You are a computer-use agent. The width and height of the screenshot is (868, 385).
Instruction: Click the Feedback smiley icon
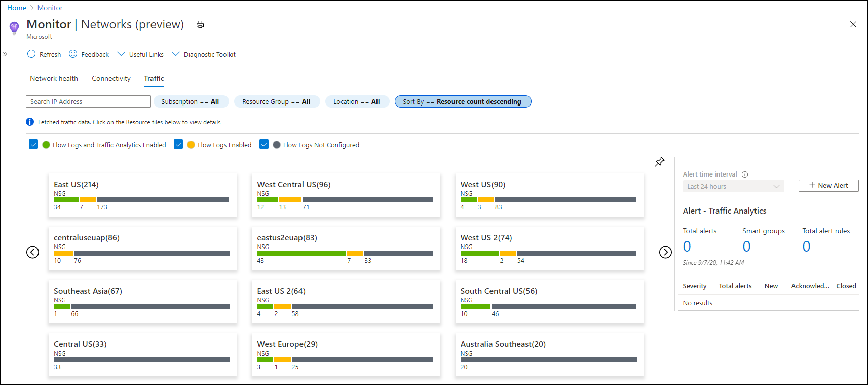click(x=73, y=54)
